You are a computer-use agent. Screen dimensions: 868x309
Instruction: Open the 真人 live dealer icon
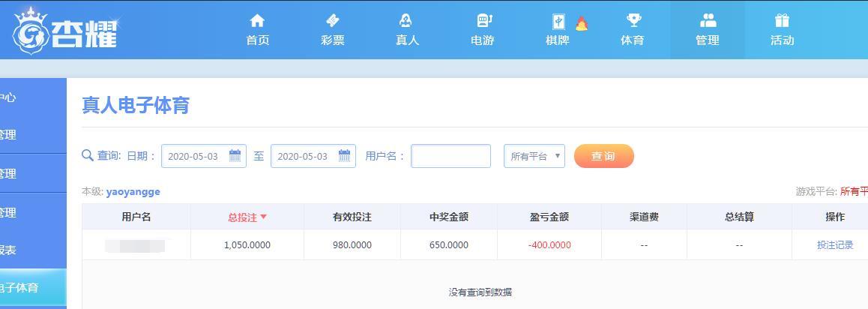pos(406,21)
